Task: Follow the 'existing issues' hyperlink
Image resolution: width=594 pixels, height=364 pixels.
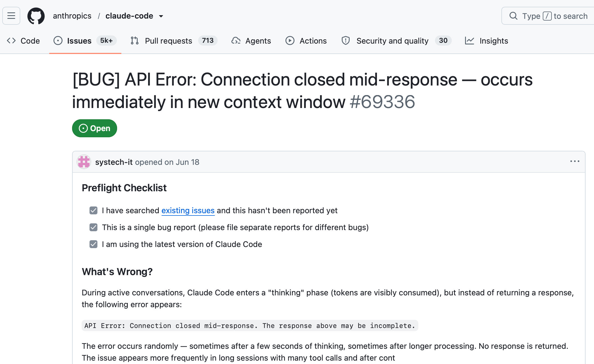Action: 188,210
